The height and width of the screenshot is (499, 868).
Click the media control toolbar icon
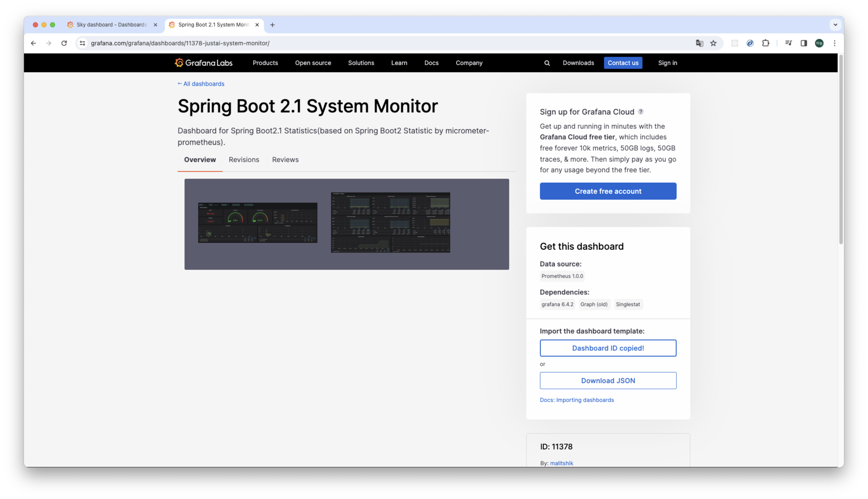tap(788, 43)
